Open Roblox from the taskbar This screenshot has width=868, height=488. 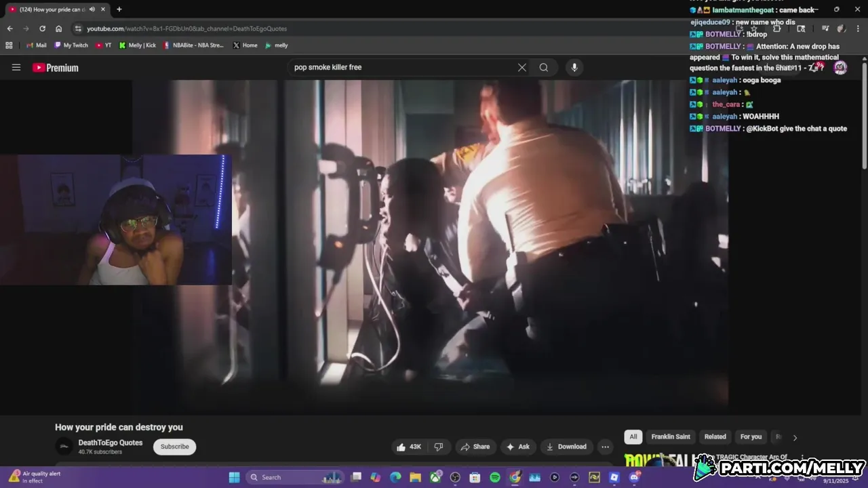click(x=614, y=477)
